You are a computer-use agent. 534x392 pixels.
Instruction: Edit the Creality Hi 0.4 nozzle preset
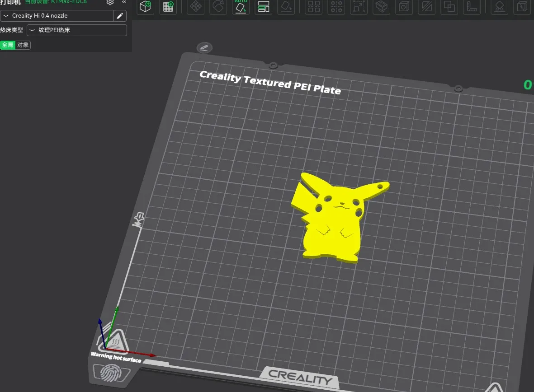[120, 16]
